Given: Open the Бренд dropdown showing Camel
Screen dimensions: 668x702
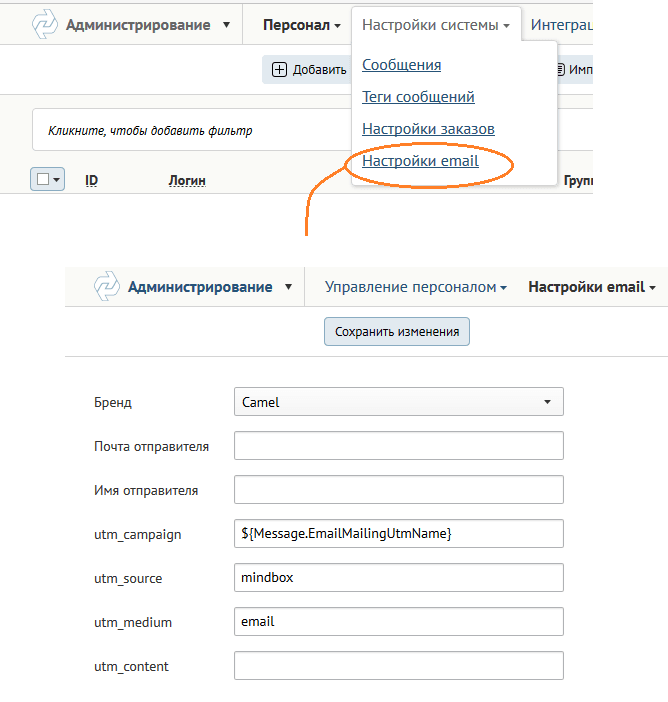Looking at the screenshot, I should coord(398,402).
